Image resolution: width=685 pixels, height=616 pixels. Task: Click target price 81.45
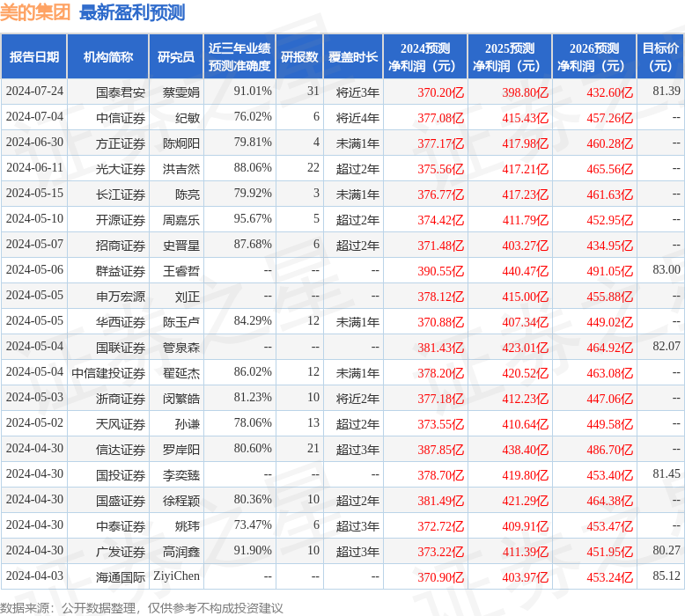point(667,474)
